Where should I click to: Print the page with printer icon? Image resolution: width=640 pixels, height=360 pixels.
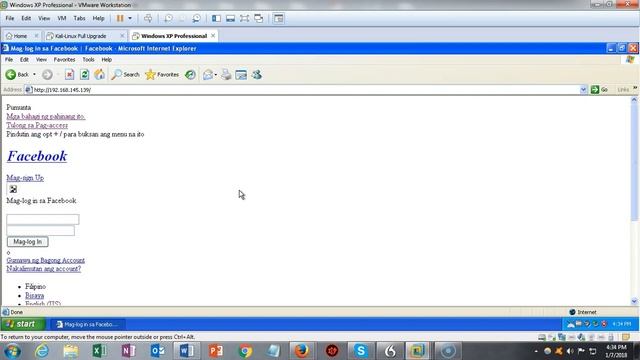point(226,75)
